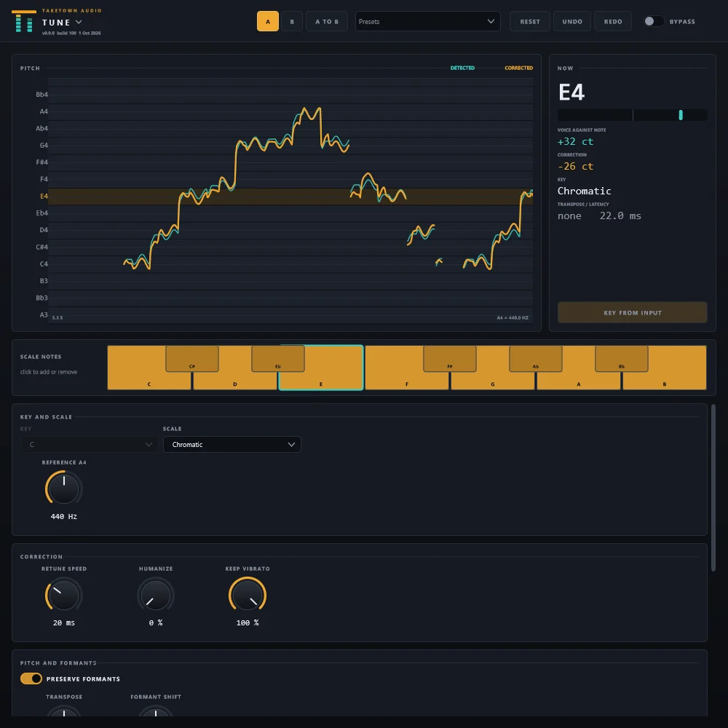Viewport: 728px width, 728px height.
Task: Open the disabled Key dropdown showing C
Action: click(x=89, y=444)
